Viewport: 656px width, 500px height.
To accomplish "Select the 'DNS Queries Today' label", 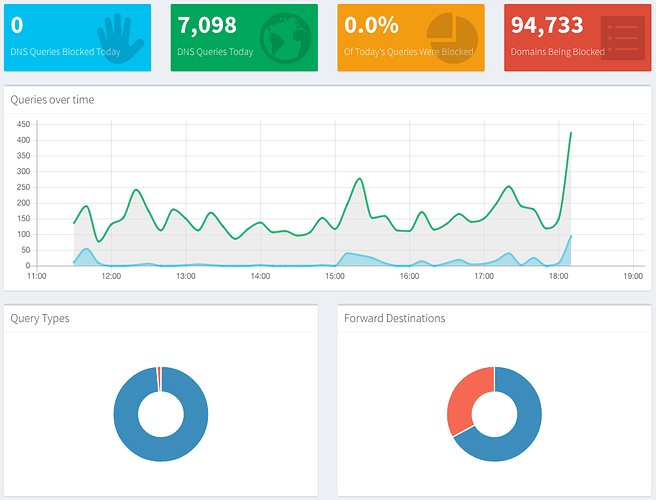I will click(215, 52).
